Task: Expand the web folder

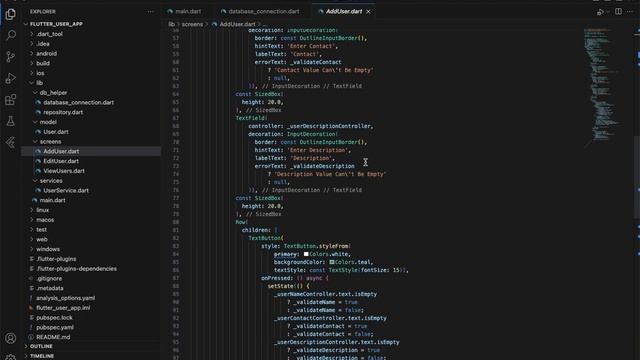Action: (x=42, y=240)
